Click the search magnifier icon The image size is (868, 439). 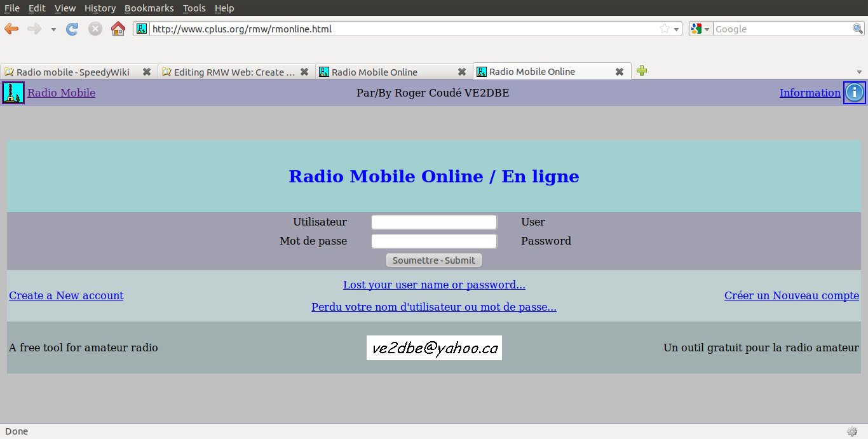[857, 29]
